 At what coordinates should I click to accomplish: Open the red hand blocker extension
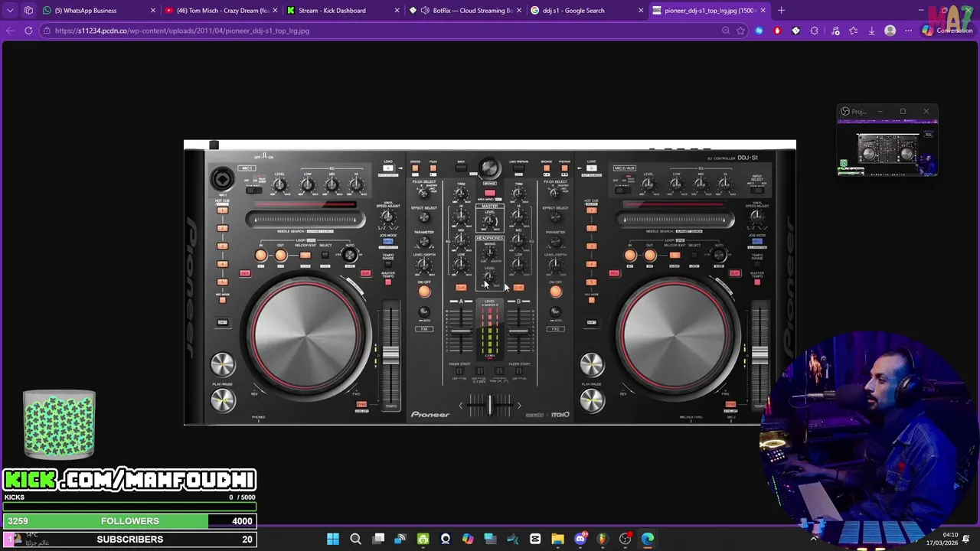777,31
